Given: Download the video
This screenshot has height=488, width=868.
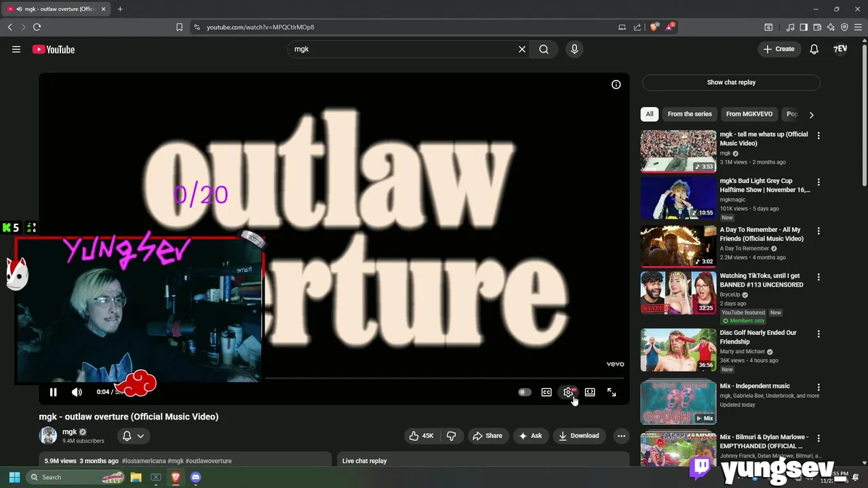Looking at the screenshot, I should click(579, 436).
